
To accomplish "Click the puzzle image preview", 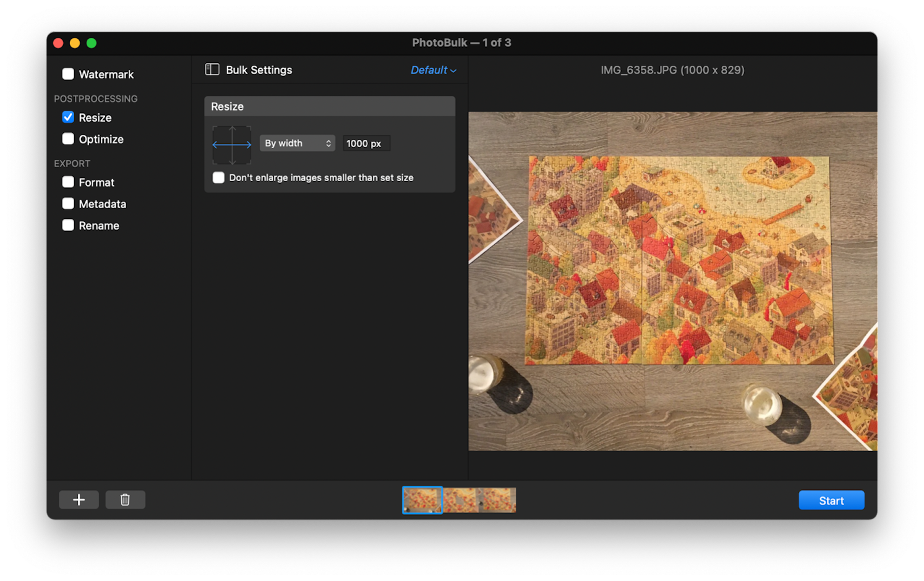I will (x=673, y=281).
